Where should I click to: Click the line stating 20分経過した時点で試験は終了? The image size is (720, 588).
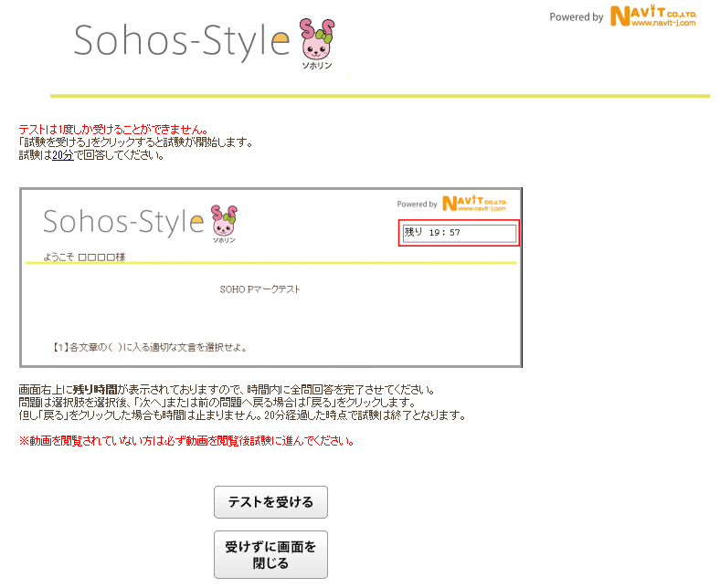click(242, 415)
